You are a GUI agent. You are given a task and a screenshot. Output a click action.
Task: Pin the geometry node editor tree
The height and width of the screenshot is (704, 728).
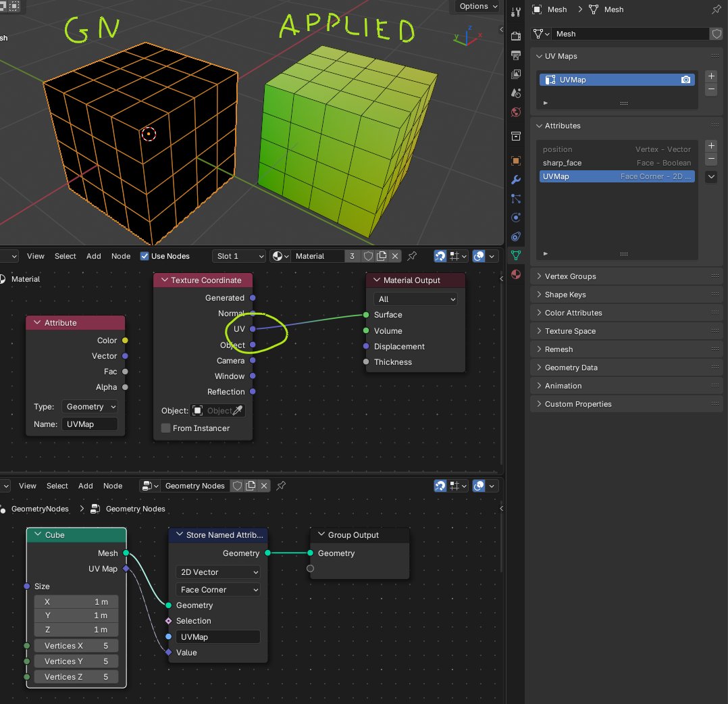[x=281, y=486]
